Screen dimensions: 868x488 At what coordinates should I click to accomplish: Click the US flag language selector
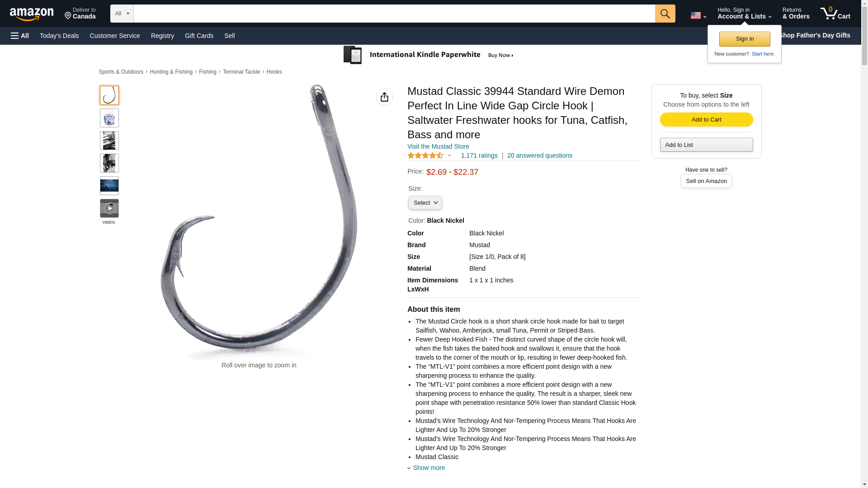698,15
